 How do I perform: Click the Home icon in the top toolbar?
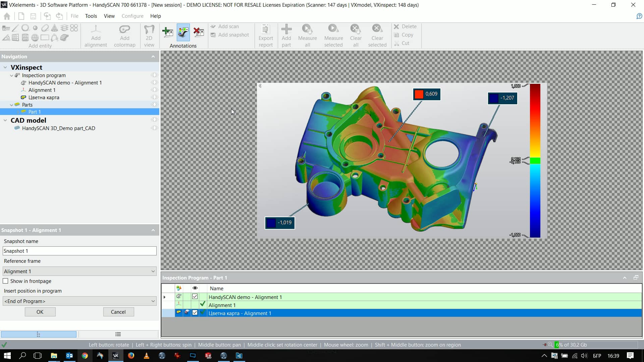7,16
